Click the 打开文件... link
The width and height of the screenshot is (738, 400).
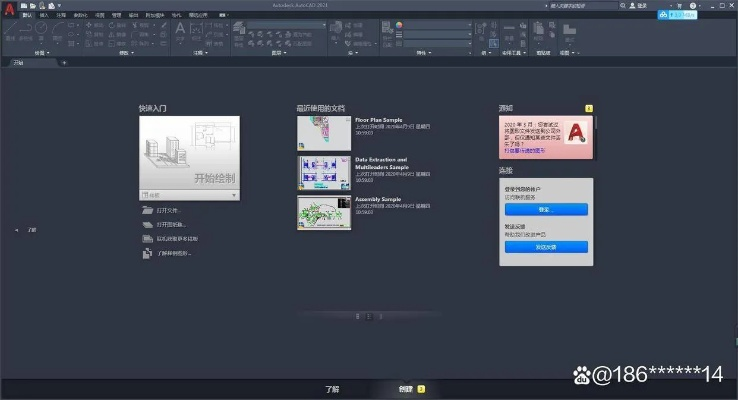[168, 210]
